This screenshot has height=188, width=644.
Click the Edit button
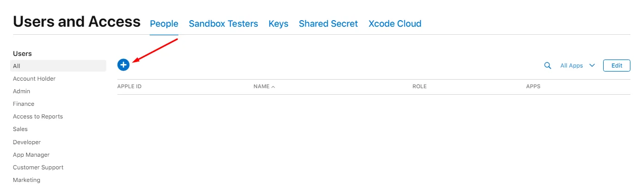click(x=617, y=66)
